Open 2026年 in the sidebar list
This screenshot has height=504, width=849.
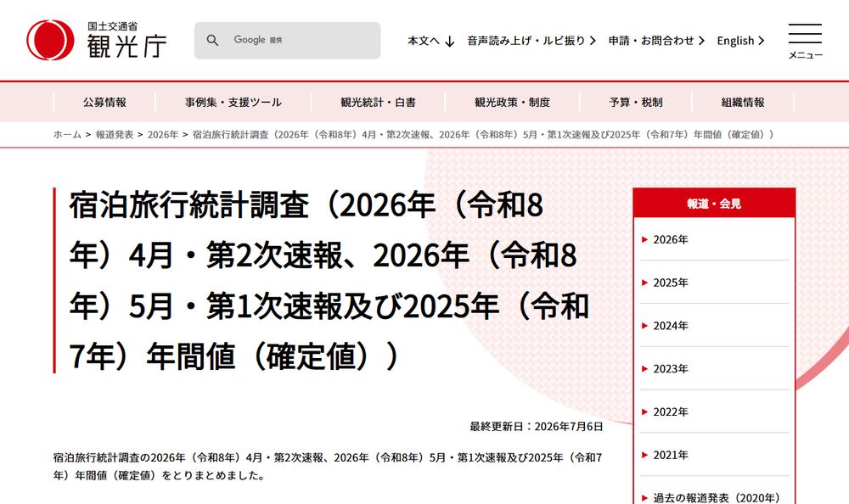pos(671,239)
